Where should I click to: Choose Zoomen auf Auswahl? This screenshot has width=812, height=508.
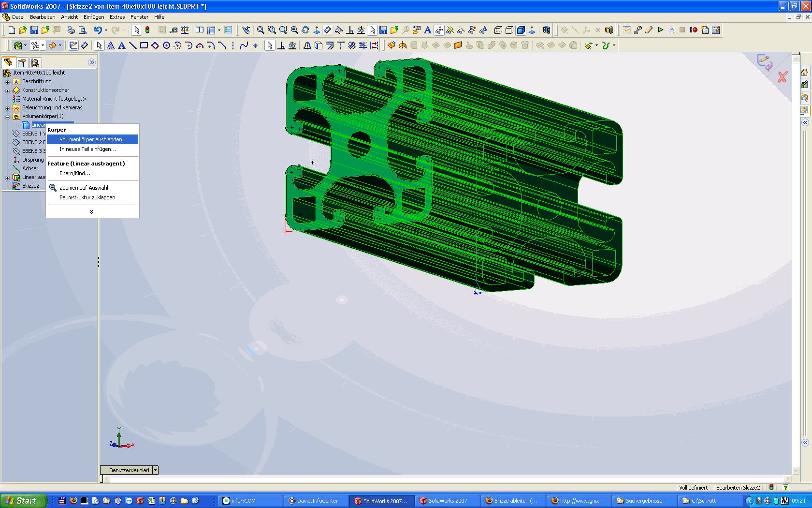point(92,188)
